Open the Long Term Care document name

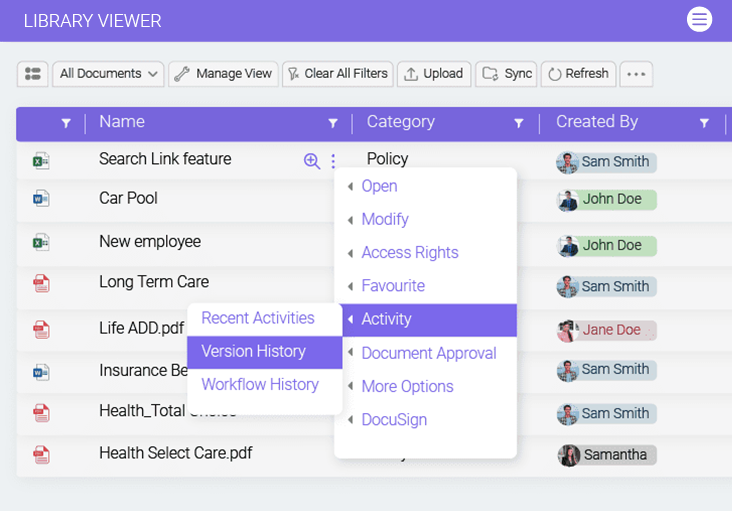(154, 282)
